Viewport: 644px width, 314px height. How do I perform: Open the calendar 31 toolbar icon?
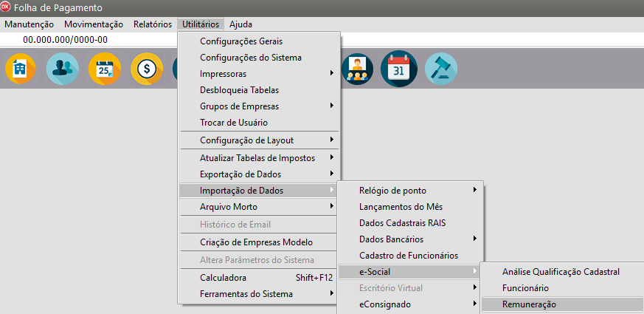click(x=398, y=69)
